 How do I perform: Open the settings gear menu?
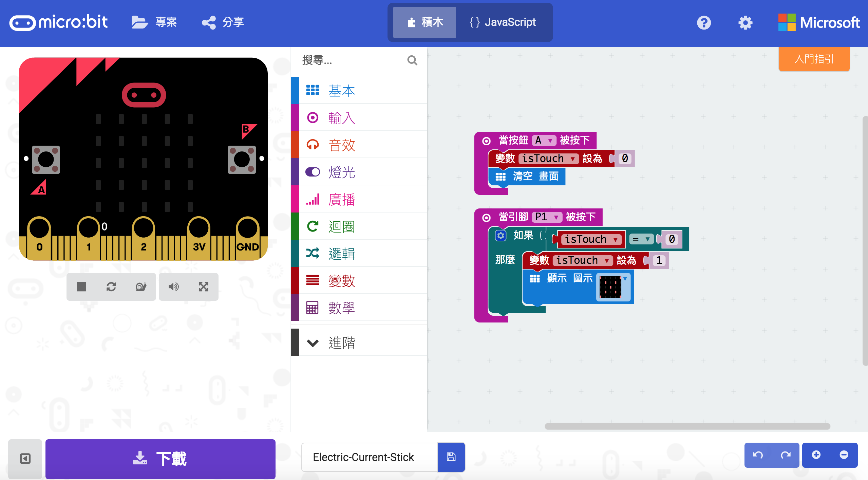coord(745,23)
